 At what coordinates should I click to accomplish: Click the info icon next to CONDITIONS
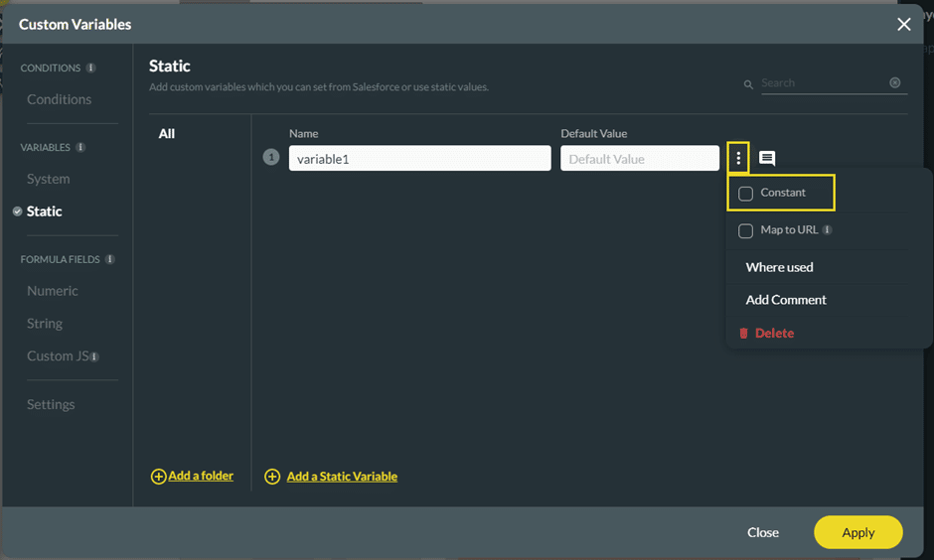(x=91, y=69)
